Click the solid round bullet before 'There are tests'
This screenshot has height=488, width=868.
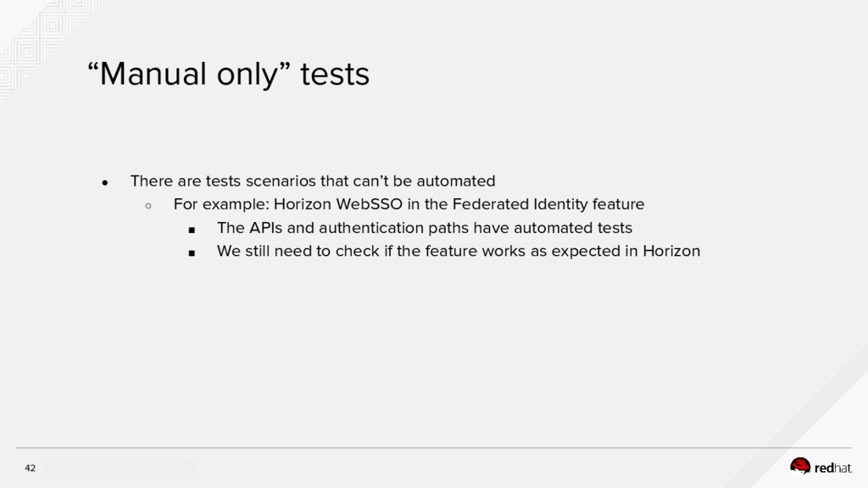[104, 183]
